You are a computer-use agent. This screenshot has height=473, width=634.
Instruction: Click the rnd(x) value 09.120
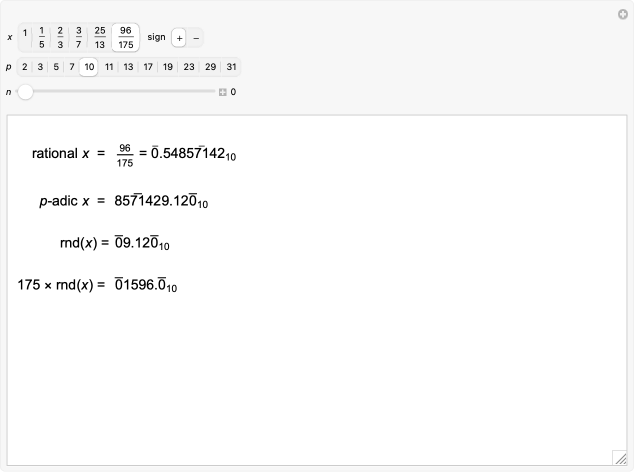pos(142,243)
